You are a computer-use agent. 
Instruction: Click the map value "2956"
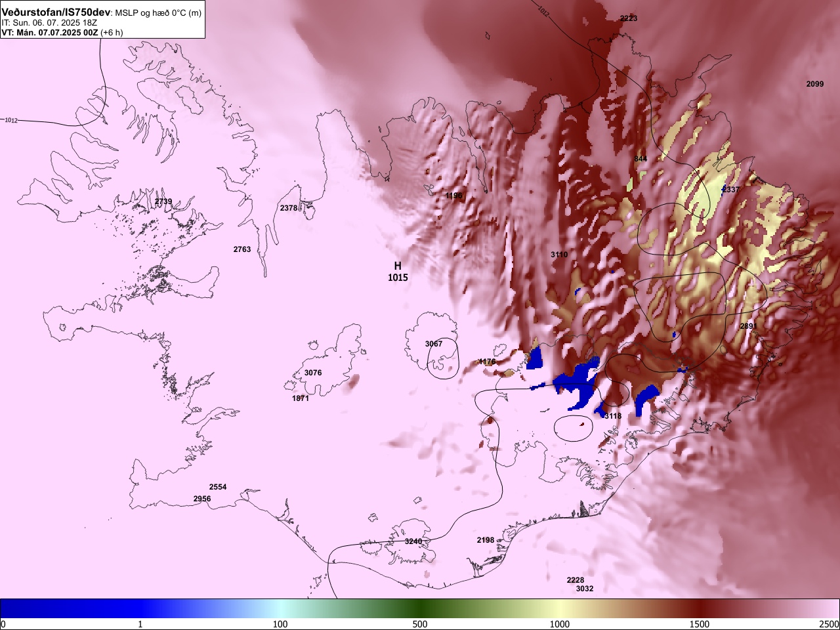[x=202, y=499]
